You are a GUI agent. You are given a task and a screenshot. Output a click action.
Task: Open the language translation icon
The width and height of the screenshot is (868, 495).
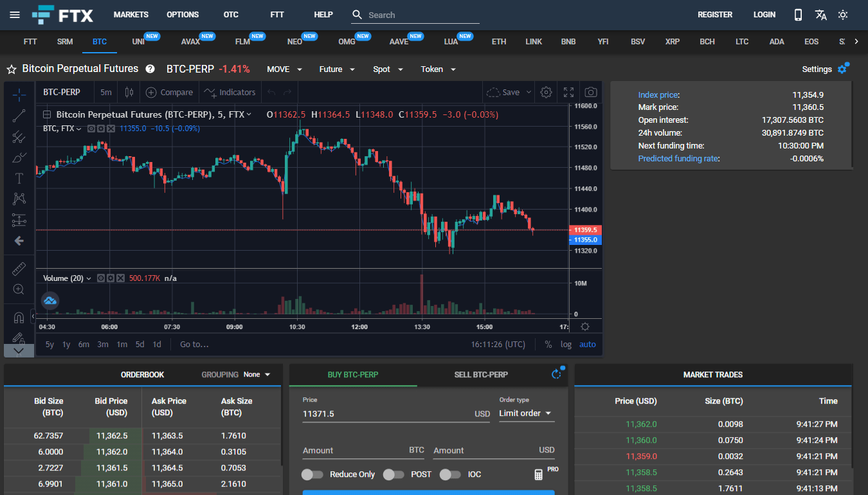click(x=820, y=15)
